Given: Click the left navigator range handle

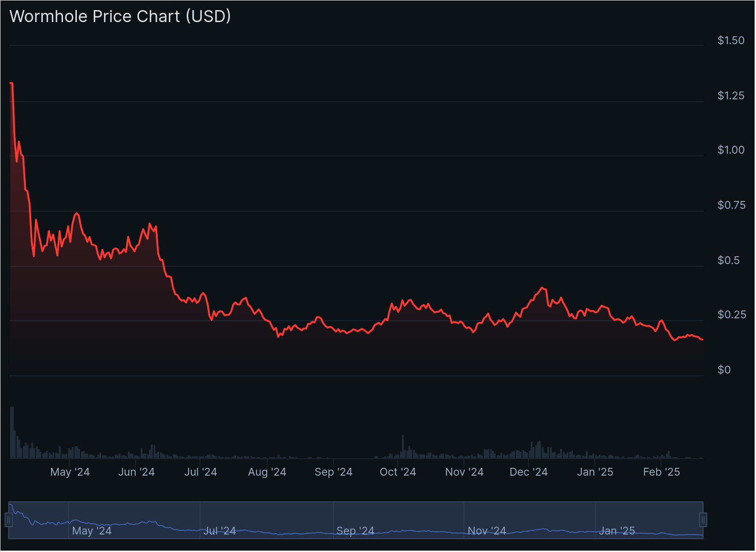Looking at the screenshot, I should [x=8, y=520].
